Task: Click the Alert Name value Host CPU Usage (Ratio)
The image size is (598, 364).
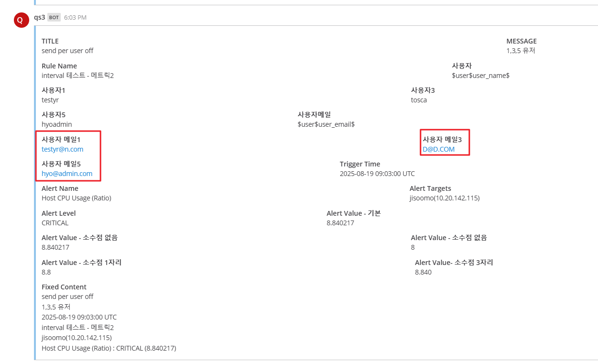Action: tap(76, 198)
